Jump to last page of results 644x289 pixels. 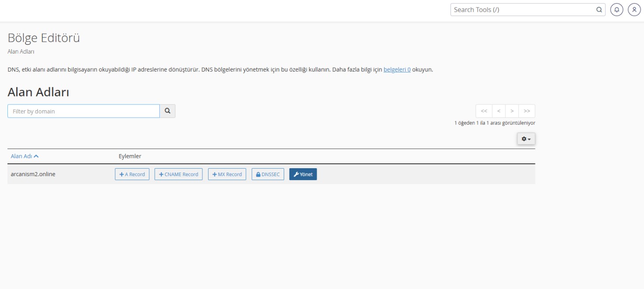click(x=527, y=111)
